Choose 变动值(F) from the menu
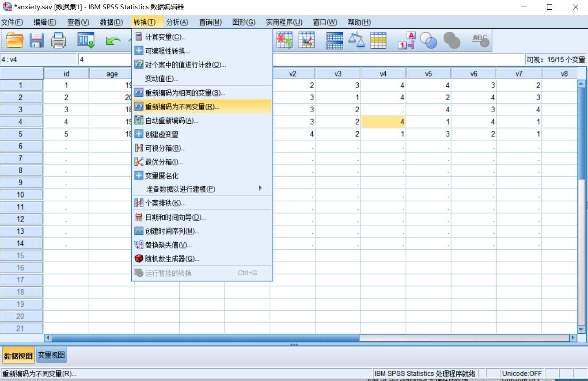 click(x=202, y=79)
